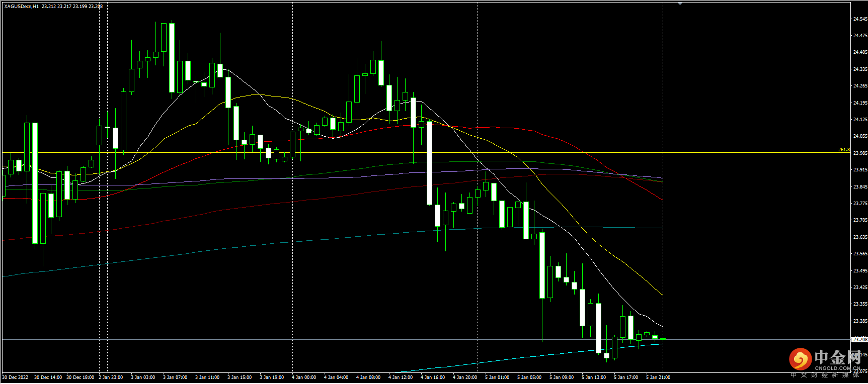868x384 pixels.
Task: Click the chart shift triangle marker at top
Action: 680,4
